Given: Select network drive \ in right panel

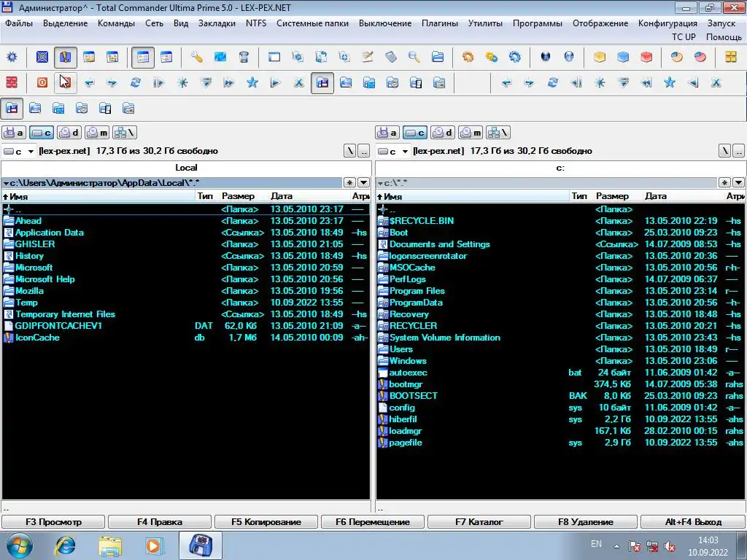Looking at the screenshot, I should 499,133.
